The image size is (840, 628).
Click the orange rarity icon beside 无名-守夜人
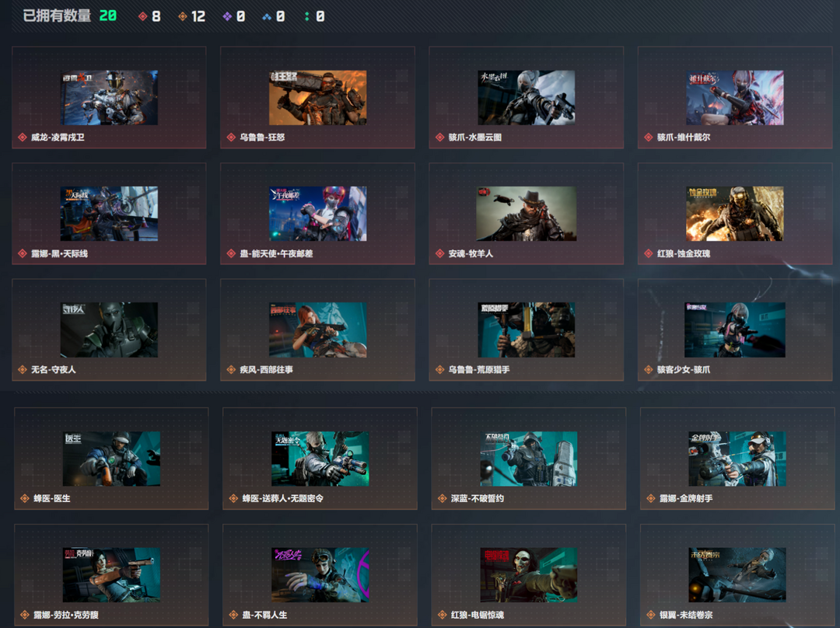pyautogui.click(x=23, y=369)
